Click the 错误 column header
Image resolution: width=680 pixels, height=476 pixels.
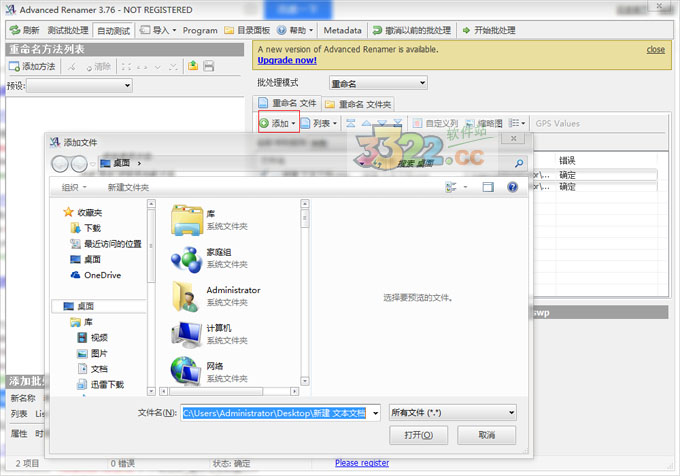click(x=566, y=160)
